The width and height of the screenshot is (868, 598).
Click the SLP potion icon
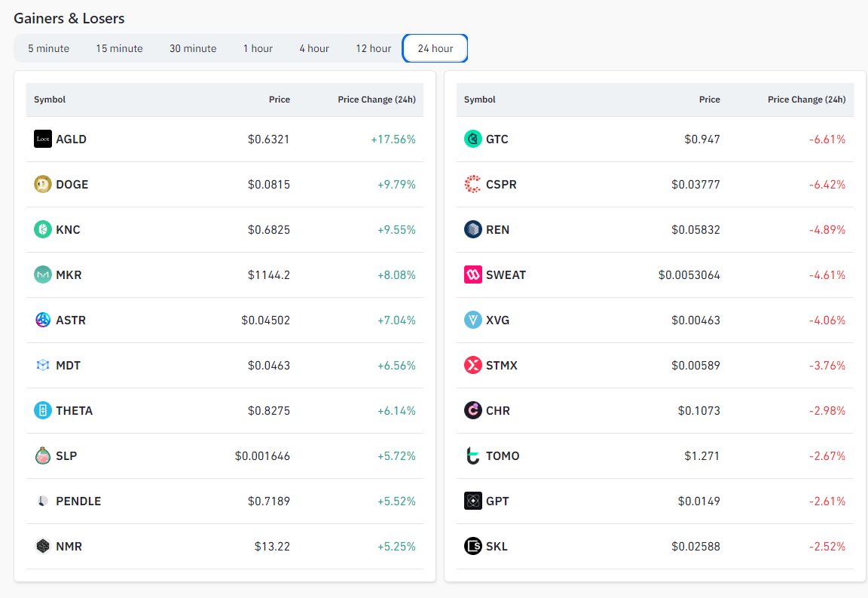point(43,455)
